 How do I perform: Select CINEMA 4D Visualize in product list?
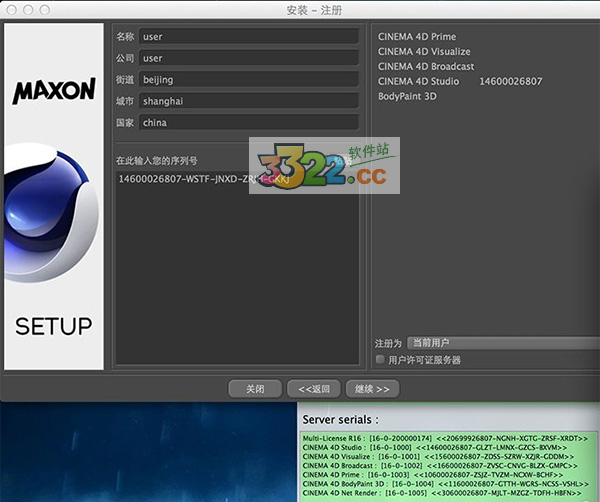point(424,52)
